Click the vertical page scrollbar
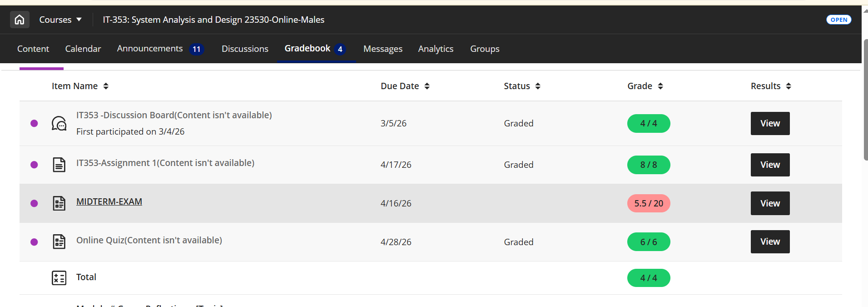 (x=865, y=100)
